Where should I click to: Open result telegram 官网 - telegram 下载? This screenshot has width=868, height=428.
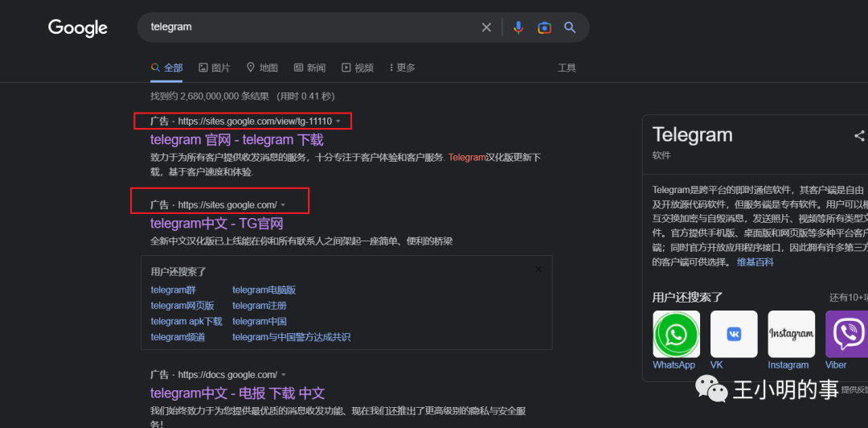[237, 140]
